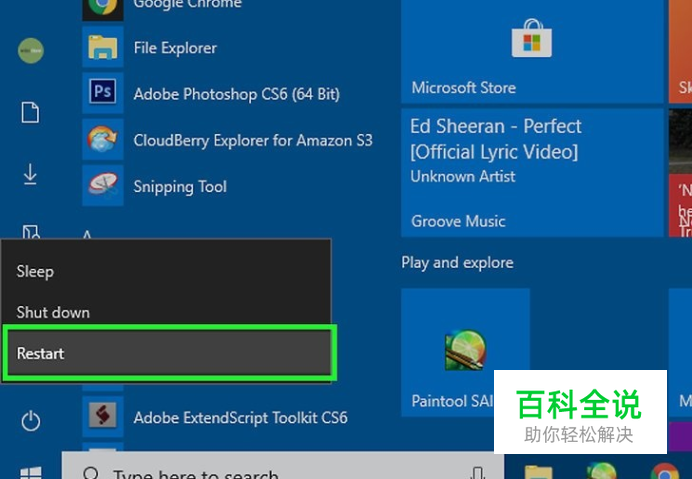Open Adobe ExtendScript Toolkit CS6 icon
The width and height of the screenshot is (692, 479).
click(x=102, y=416)
